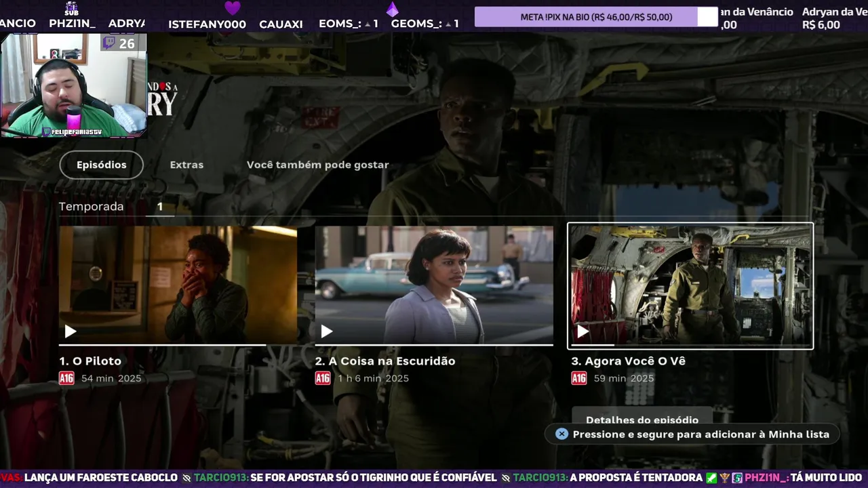Image resolution: width=868 pixels, height=488 pixels.
Task: Click CAUAXI name in top bar
Action: point(281,24)
